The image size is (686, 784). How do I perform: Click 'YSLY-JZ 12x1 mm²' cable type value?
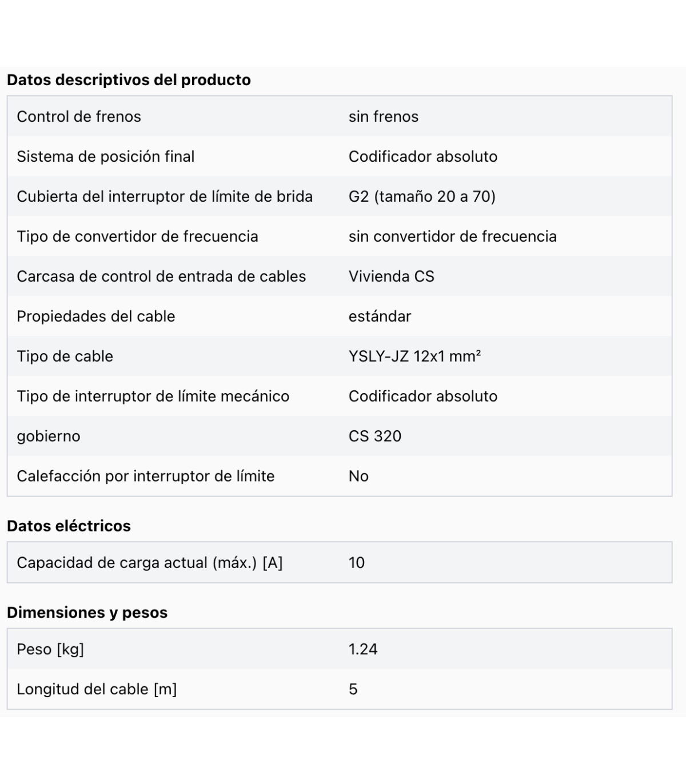pos(415,357)
